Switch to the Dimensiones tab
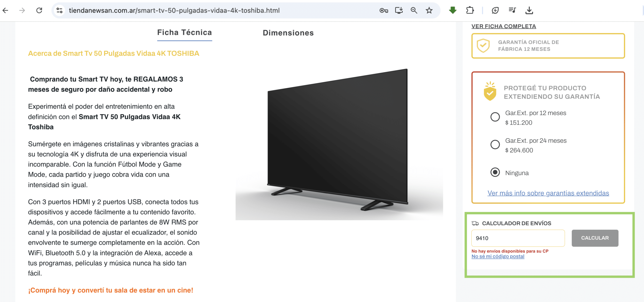 point(288,33)
